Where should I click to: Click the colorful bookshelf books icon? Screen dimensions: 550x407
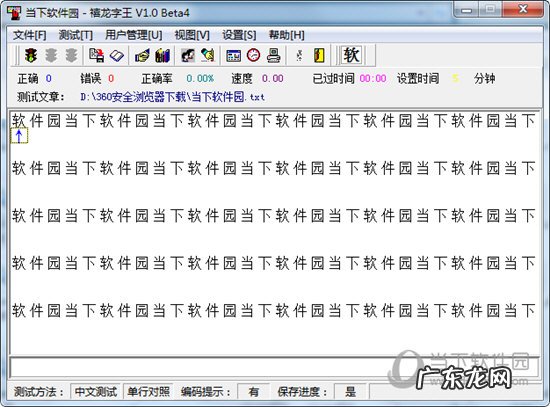click(162, 55)
